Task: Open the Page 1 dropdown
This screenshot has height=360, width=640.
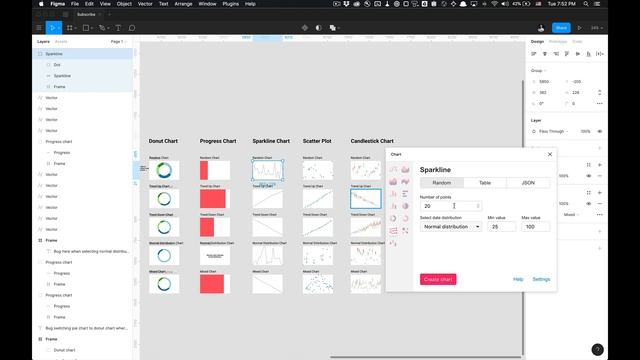Action: coord(118,42)
